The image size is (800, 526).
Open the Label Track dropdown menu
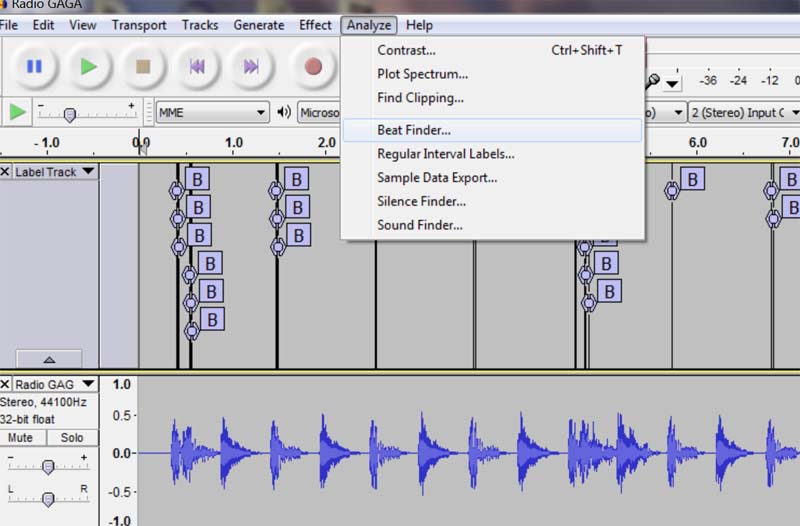[89, 172]
